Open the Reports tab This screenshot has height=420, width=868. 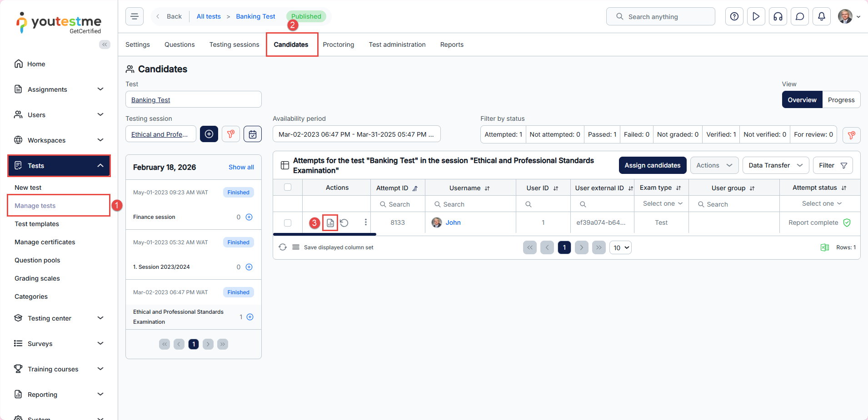click(451, 44)
